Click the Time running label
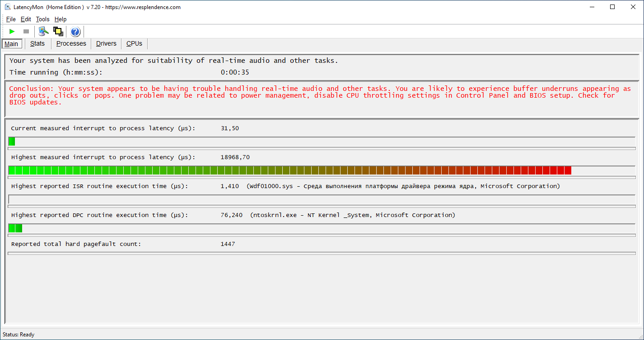The height and width of the screenshot is (340, 644). pyautogui.click(x=56, y=72)
